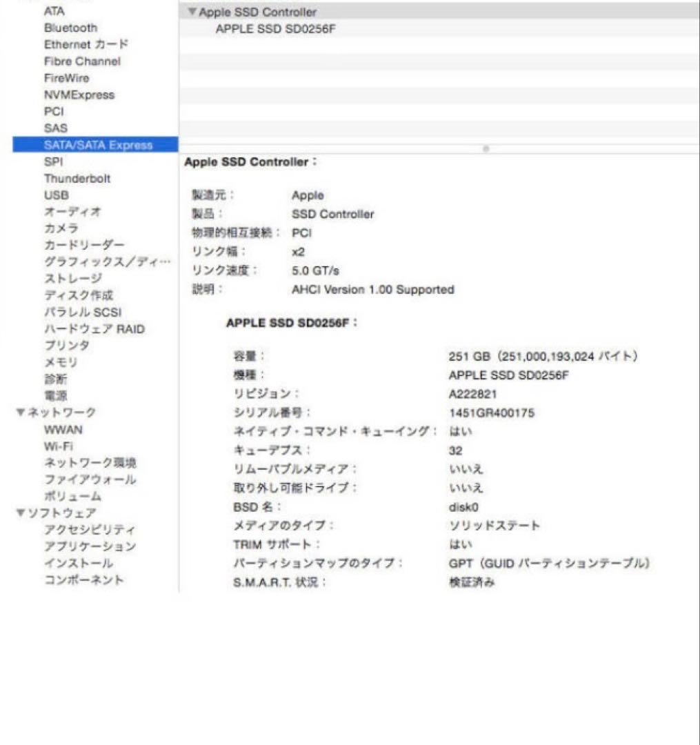
Task: Open SPI sidebar entry
Action: [54, 161]
